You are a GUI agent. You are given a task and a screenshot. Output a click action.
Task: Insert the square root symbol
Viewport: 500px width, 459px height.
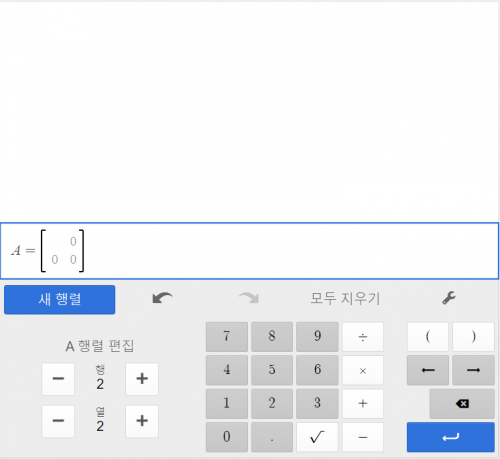pos(317,437)
